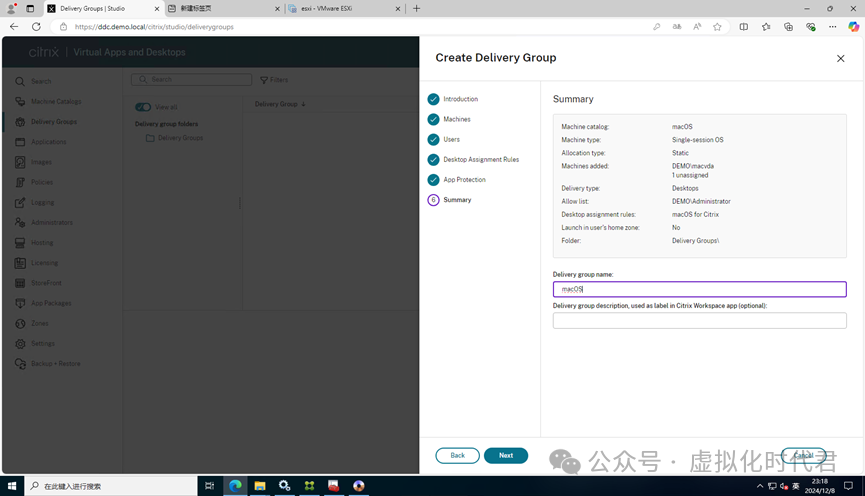Open File Explorer in taskbar
The width and height of the screenshot is (865, 496).
[260, 486]
